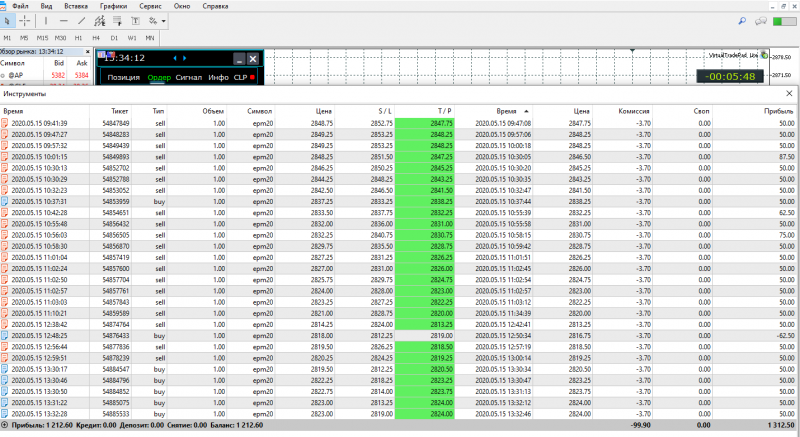Switch chart to M15 timeframe
The height and width of the screenshot is (437, 800).
41,38
